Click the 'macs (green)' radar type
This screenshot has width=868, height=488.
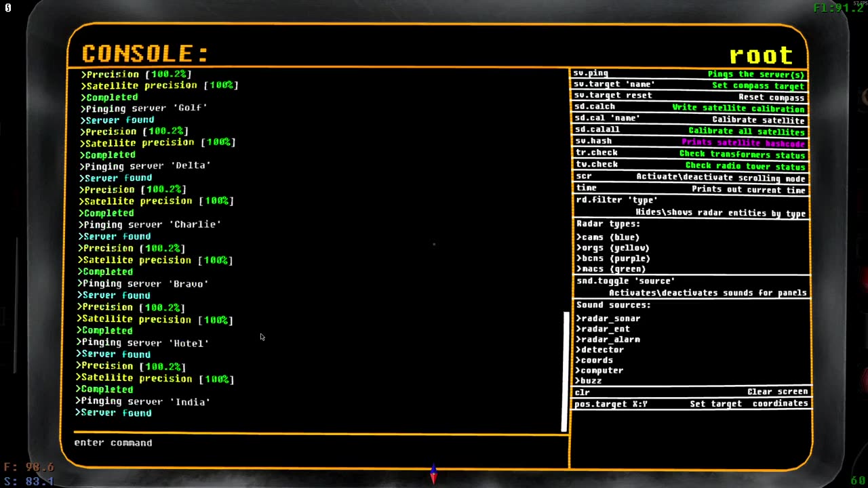click(610, 269)
